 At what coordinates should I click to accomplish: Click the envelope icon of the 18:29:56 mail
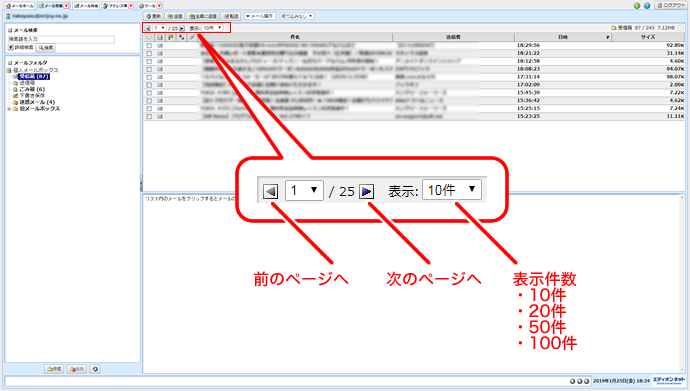(160, 45)
